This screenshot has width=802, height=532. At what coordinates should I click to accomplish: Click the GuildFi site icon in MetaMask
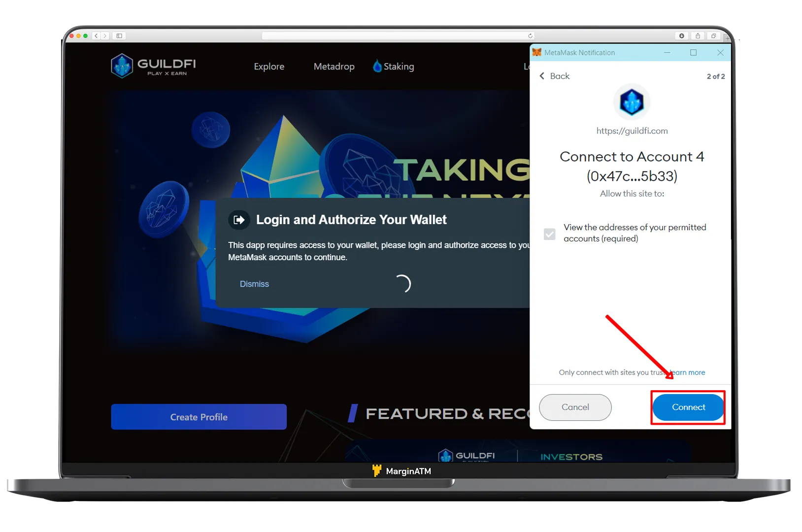click(632, 102)
